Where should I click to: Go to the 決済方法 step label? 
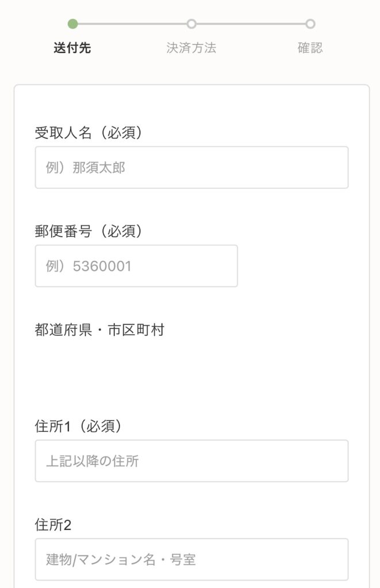(191, 48)
